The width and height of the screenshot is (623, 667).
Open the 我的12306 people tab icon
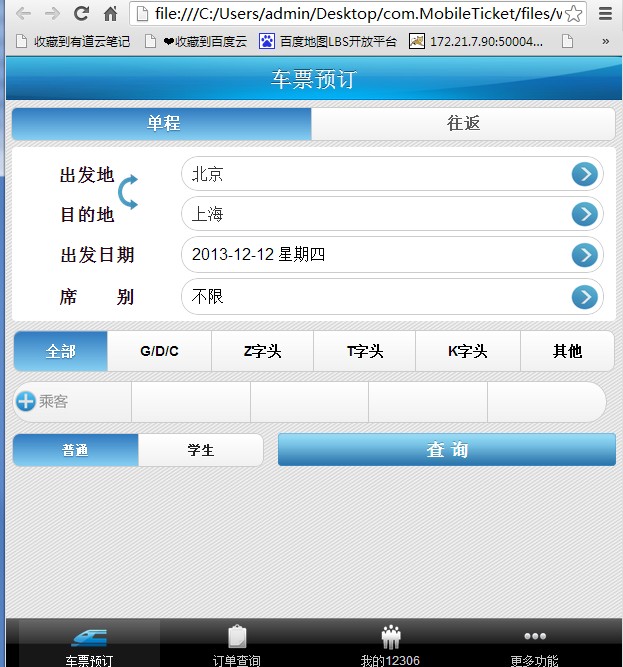pos(391,637)
